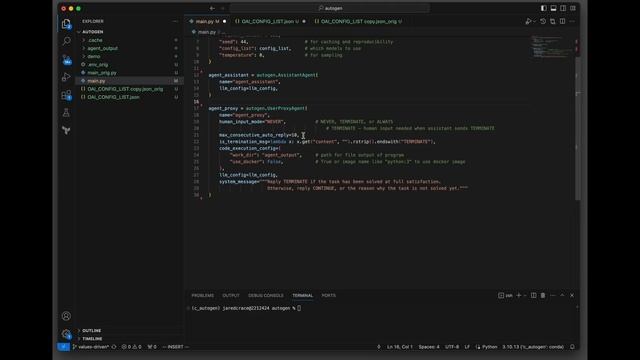This screenshot has height=360, width=640.
Task: Open the DEBUG CONSOLE panel tab
Action: tap(266, 296)
